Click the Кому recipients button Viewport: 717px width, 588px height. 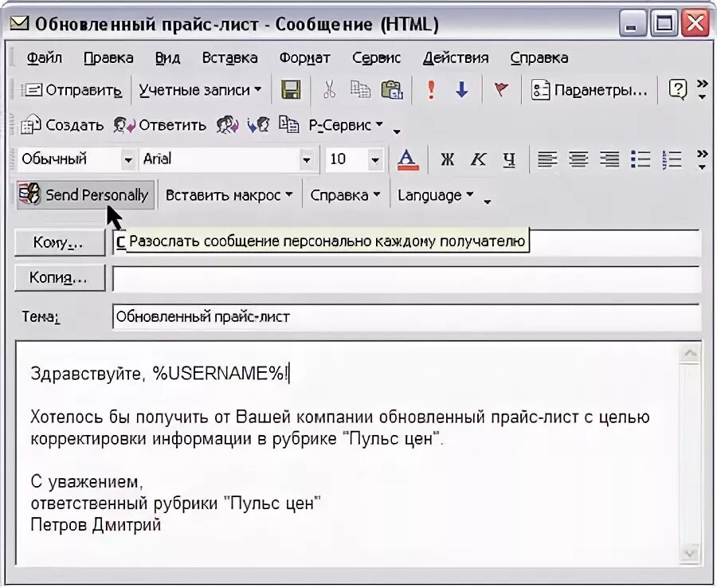[60, 242]
